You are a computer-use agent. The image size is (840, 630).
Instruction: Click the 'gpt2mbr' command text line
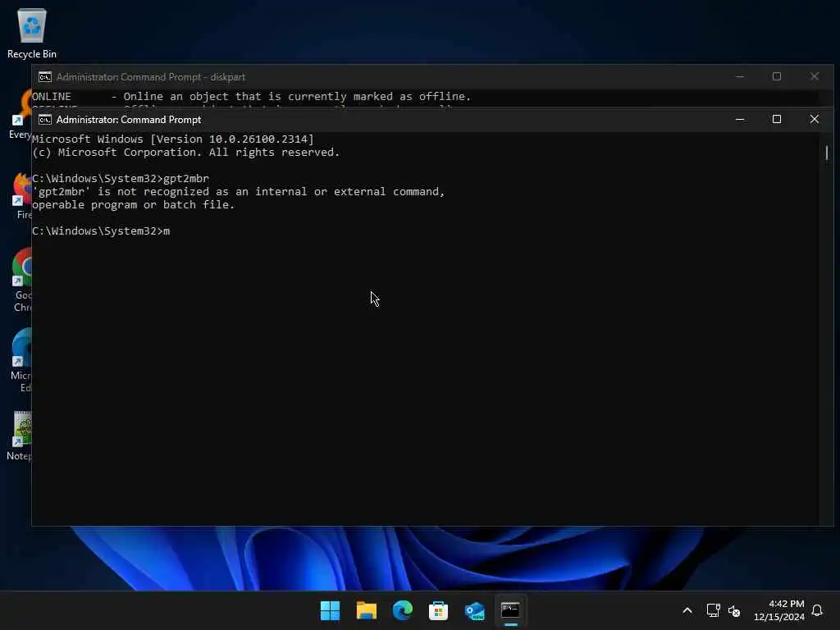click(x=121, y=178)
